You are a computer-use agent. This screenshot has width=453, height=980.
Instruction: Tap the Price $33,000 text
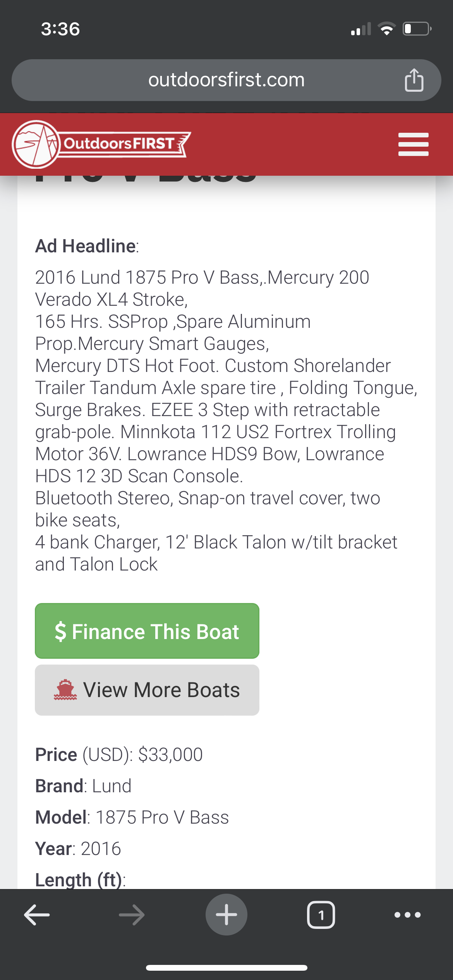119,754
